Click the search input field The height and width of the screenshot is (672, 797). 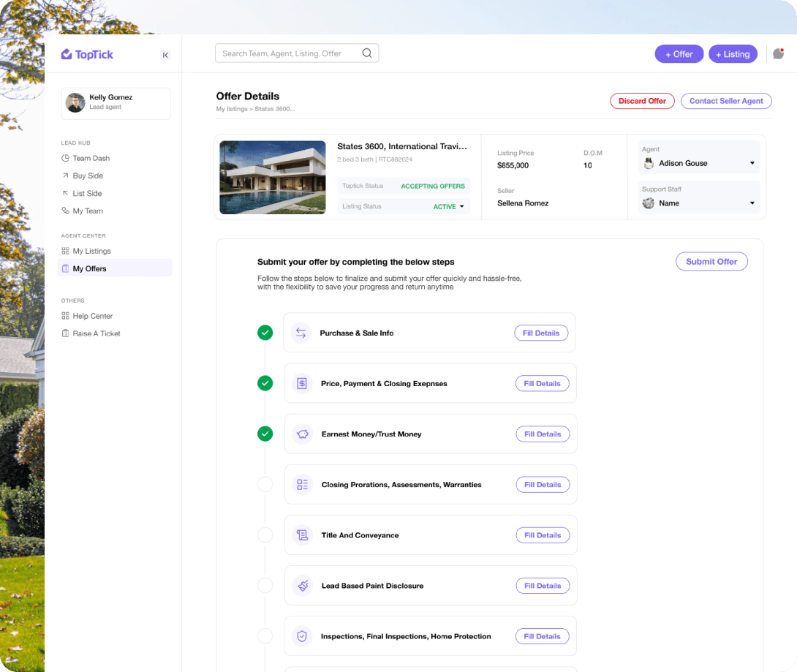click(x=297, y=53)
